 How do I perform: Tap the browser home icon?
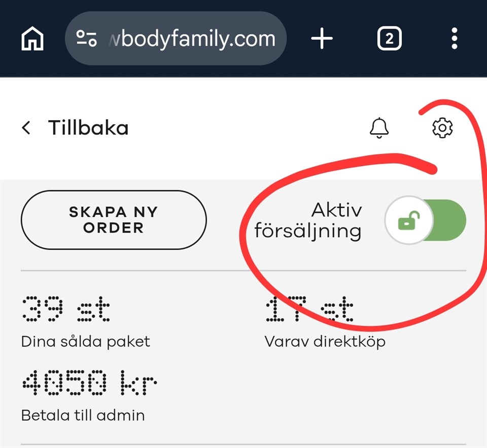32,39
